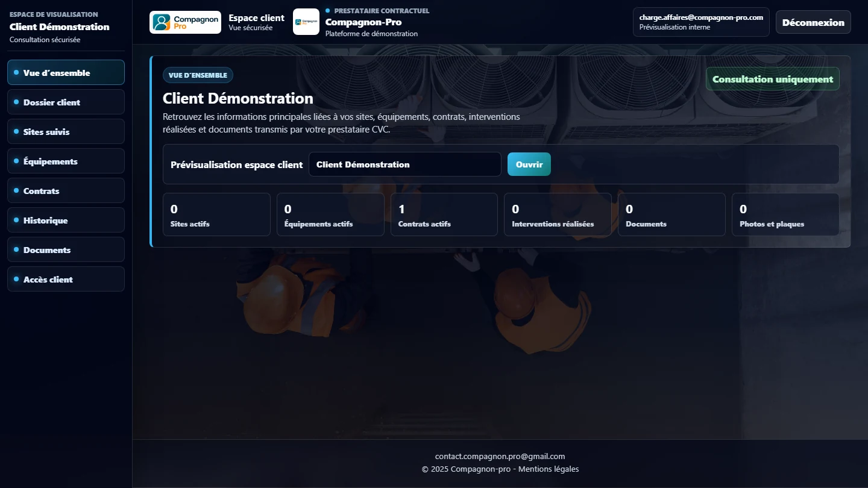868x488 pixels.
Task: Click the contact.compagnon.pro@gmail.com email link
Action: coord(500,456)
